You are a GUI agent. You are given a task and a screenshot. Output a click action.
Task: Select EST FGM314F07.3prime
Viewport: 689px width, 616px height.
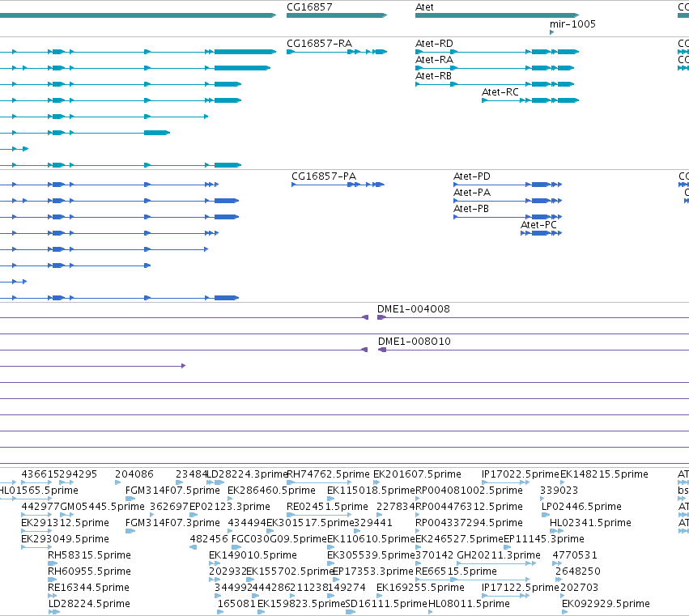click(x=172, y=523)
